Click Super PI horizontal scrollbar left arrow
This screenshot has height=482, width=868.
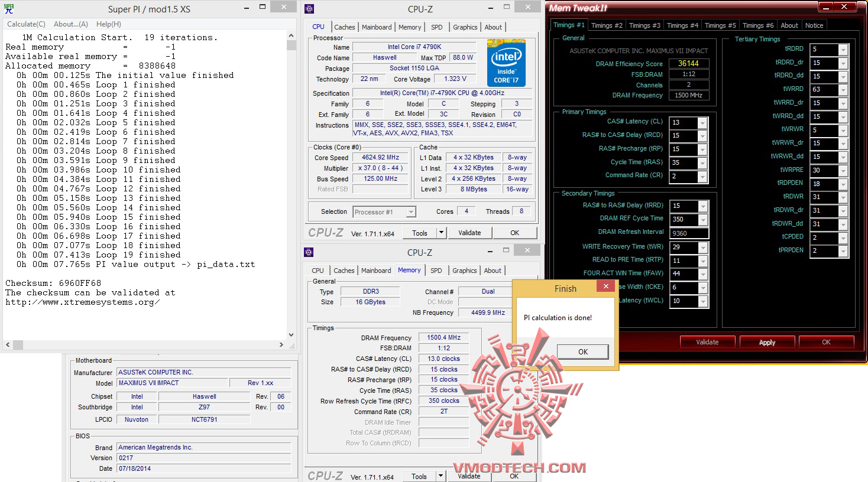point(8,345)
